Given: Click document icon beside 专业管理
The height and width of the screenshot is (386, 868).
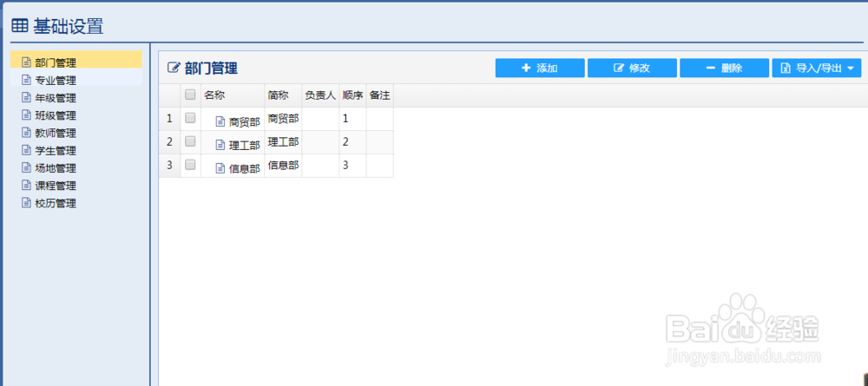Looking at the screenshot, I should point(25,80).
